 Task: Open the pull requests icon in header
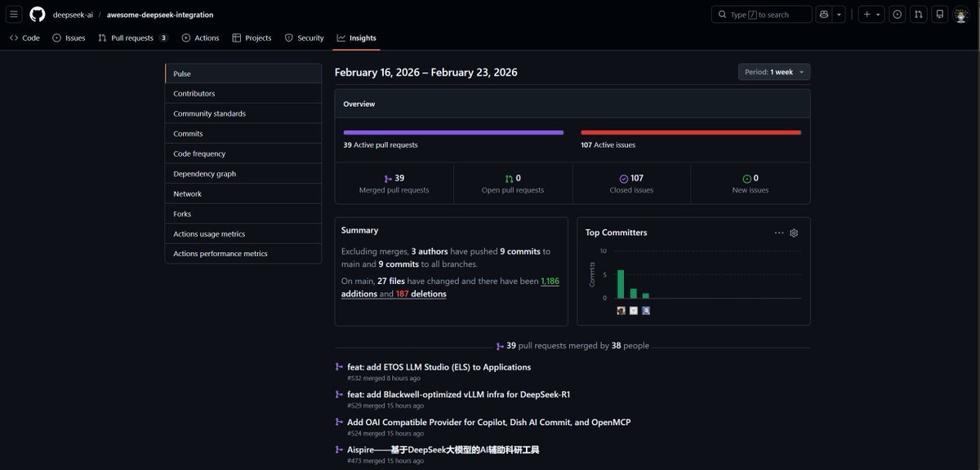click(x=919, y=15)
